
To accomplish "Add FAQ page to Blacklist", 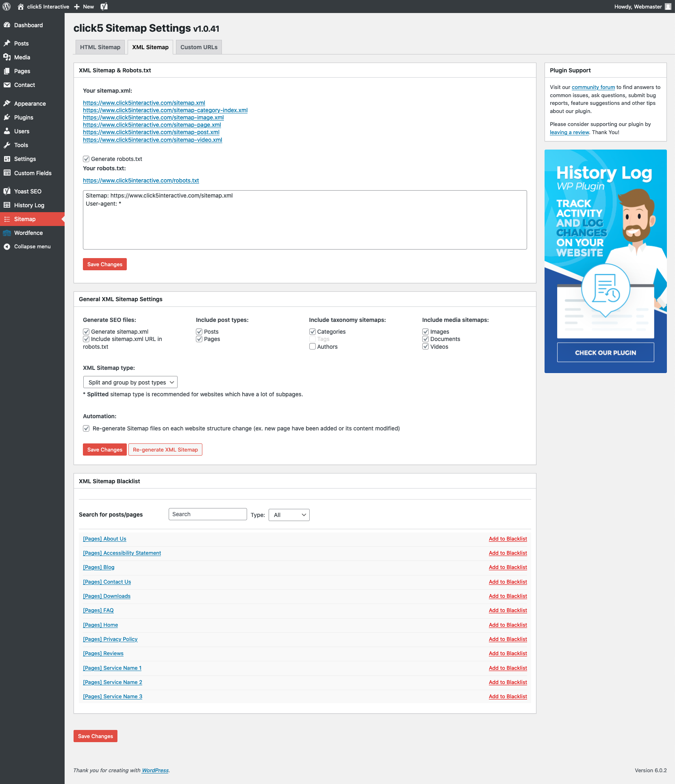I will point(508,610).
